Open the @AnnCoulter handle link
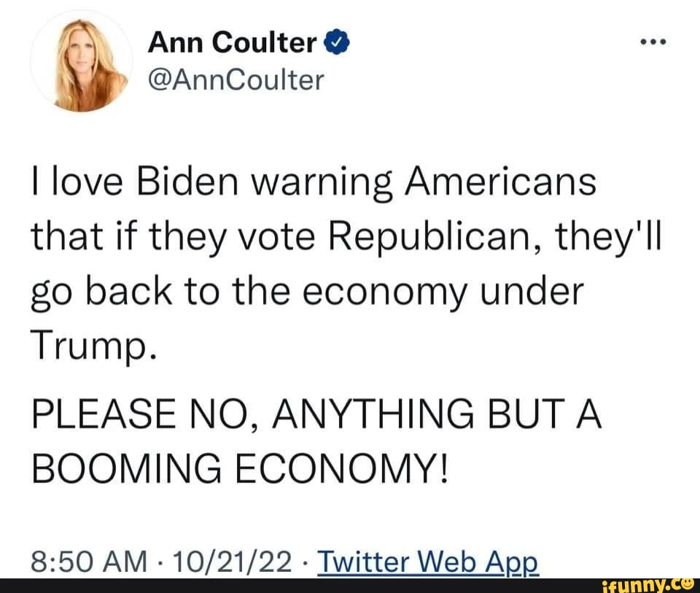The image size is (700, 593). pyautogui.click(x=236, y=80)
